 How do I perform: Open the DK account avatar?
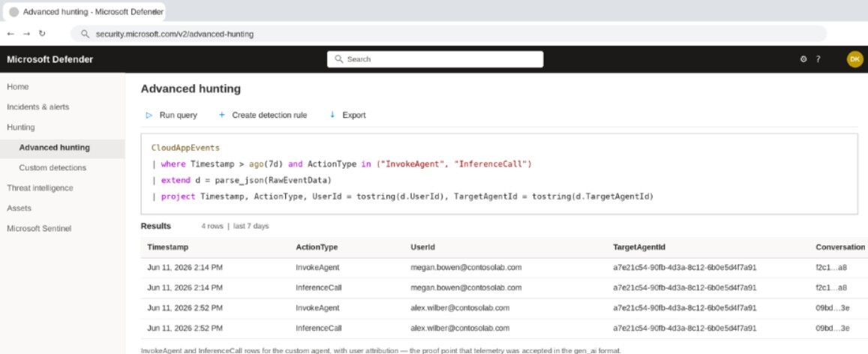[854, 59]
